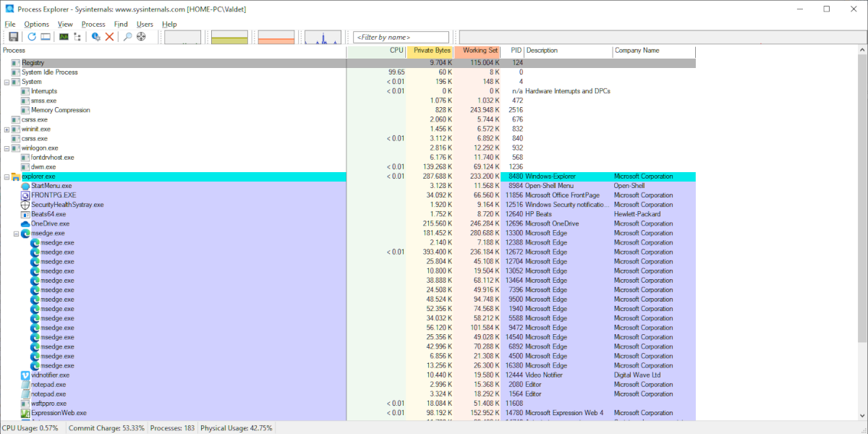Select the smss.exe row
This screenshot has height=434, width=868.
pyautogui.click(x=348, y=101)
